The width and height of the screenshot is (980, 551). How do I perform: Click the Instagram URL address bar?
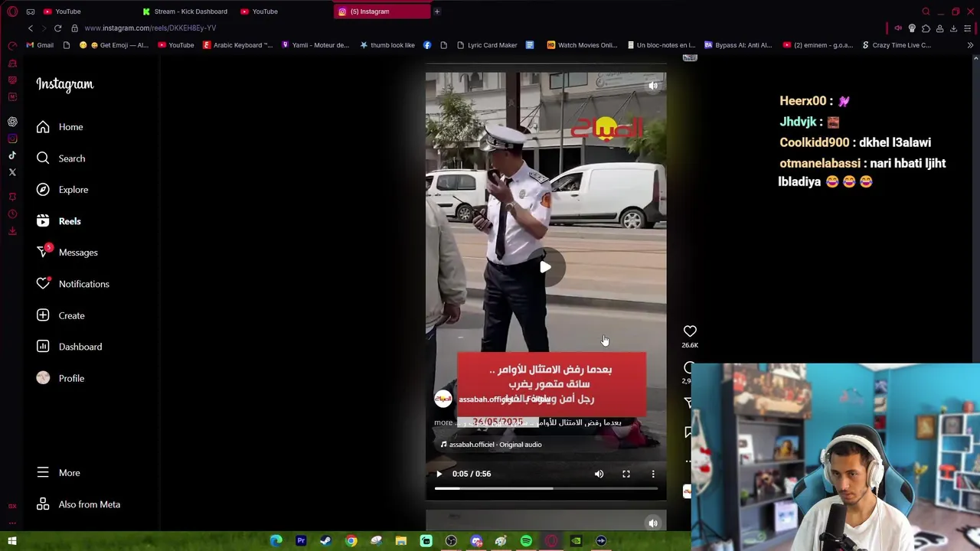[x=150, y=28]
